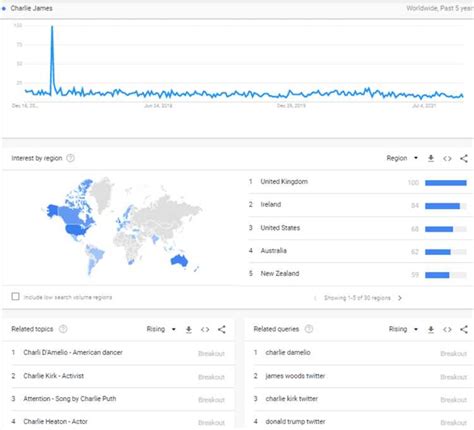Click Australia on the world map
This screenshot has width=474, height=430.
coord(179,260)
